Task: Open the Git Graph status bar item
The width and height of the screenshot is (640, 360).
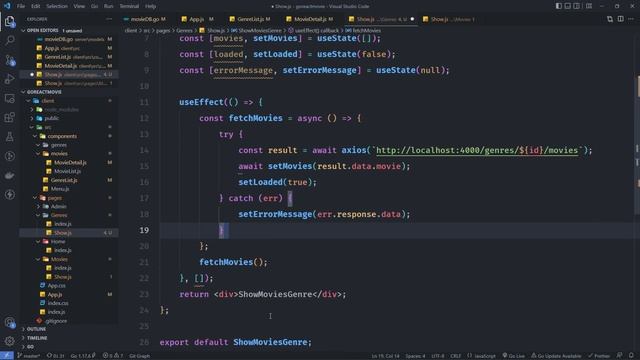Action: [x=140, y=356]
